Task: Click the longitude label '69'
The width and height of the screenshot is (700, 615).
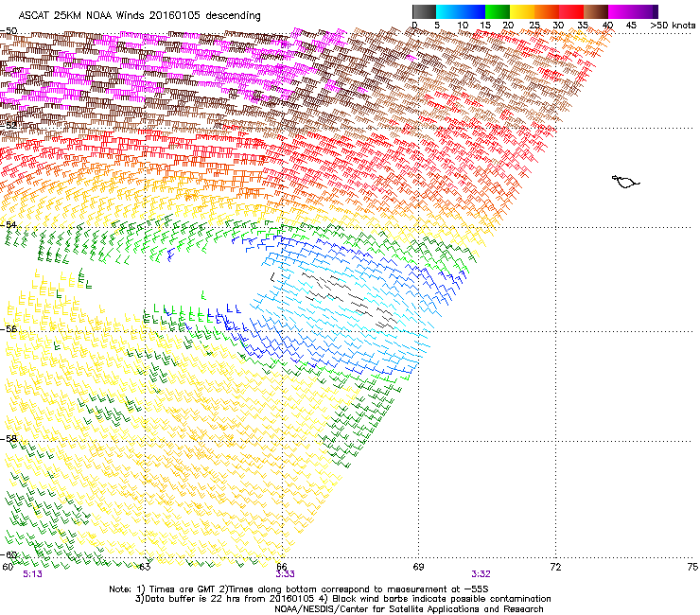Action: (x=418, y=567)
